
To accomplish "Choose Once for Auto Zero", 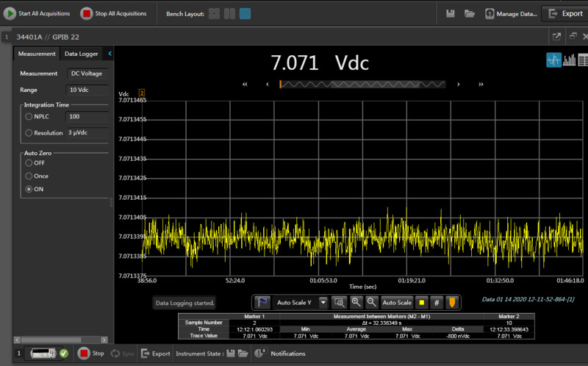I will [29, 176].
